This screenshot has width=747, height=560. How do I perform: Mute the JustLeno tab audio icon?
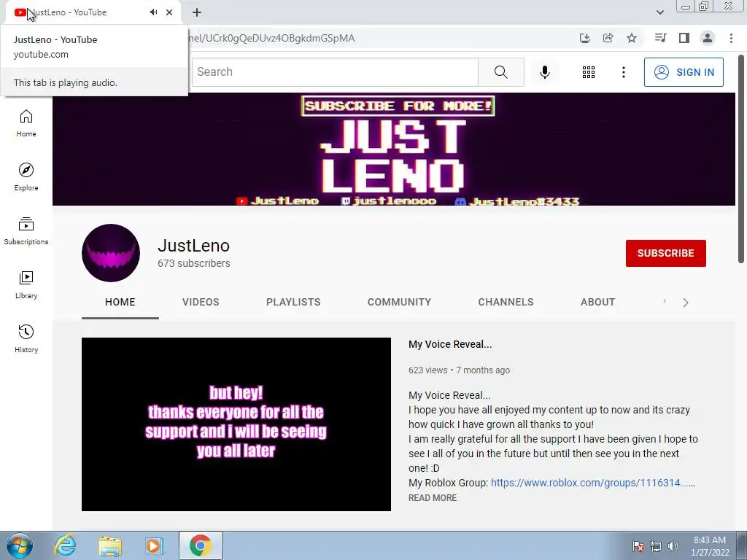click(153, 12)
